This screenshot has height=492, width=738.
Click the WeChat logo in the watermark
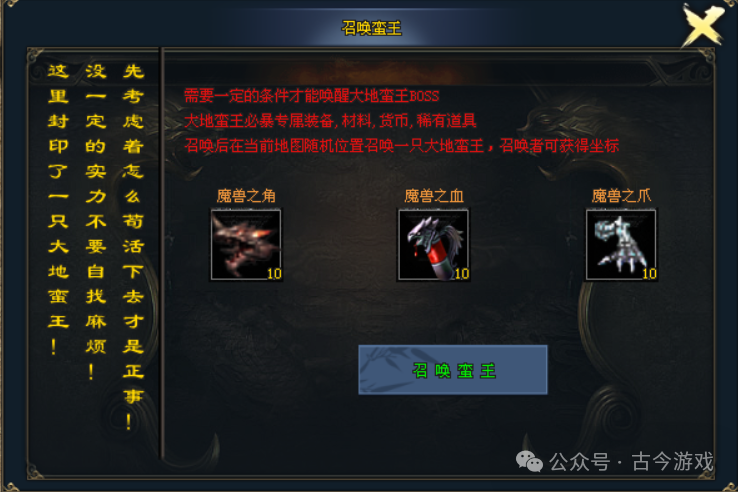click(x=529, y=461)
